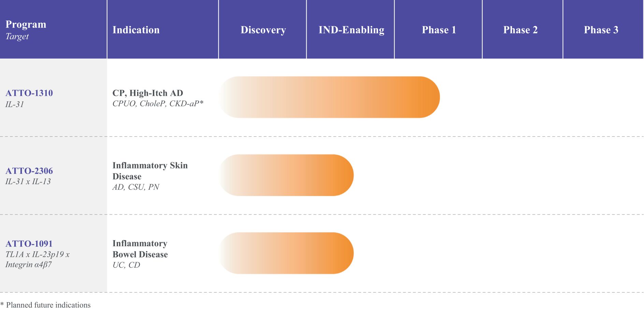
Task: Select the IND-Enabling stage header
Action: [x=350, y=29]
